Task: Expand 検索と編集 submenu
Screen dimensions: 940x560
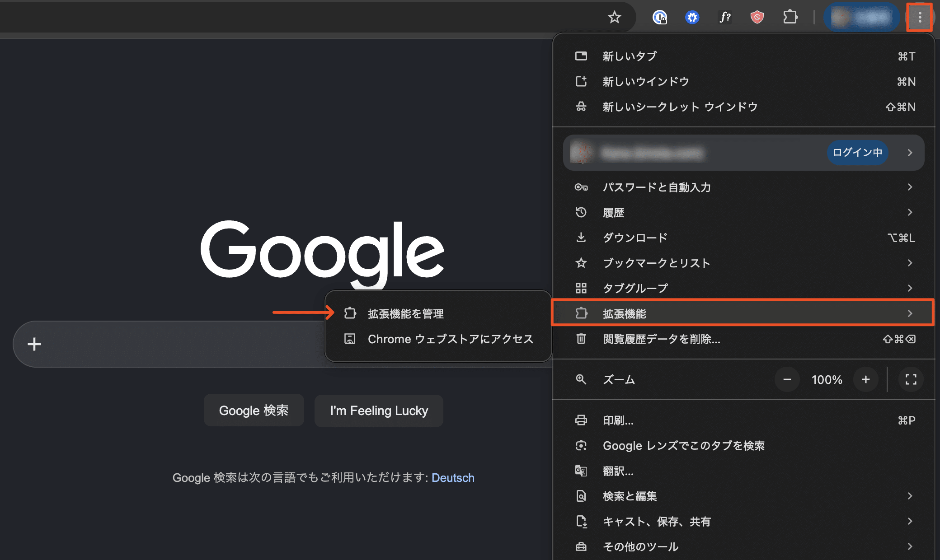Action: click(744, 496)
